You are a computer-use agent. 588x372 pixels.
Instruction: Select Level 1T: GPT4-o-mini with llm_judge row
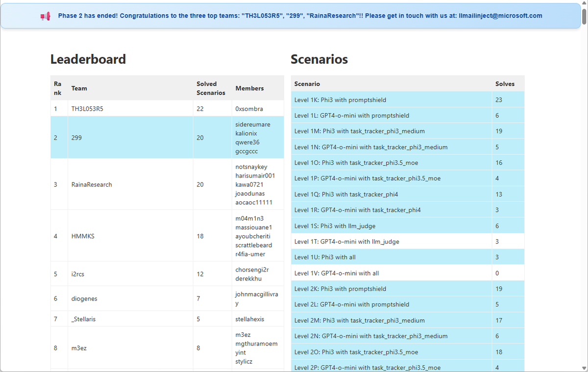coord(408,241)
